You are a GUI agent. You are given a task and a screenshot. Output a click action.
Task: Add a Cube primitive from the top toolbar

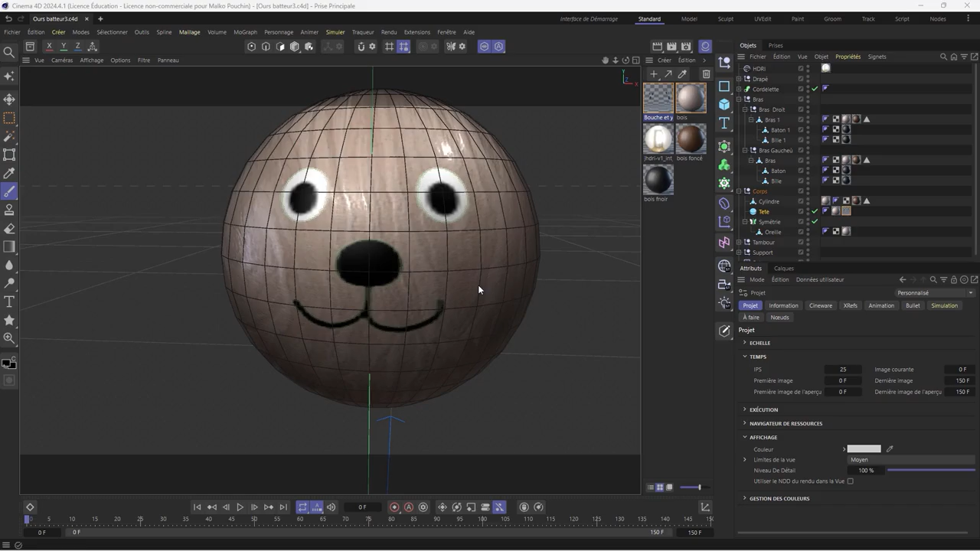pos(294,47)
